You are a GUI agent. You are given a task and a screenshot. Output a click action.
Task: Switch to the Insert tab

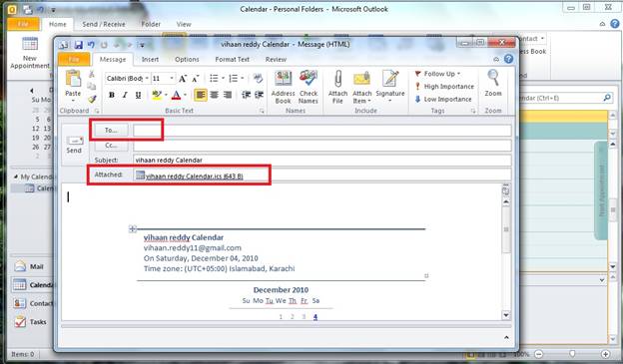pyautogui.click(x=150, y=59)
